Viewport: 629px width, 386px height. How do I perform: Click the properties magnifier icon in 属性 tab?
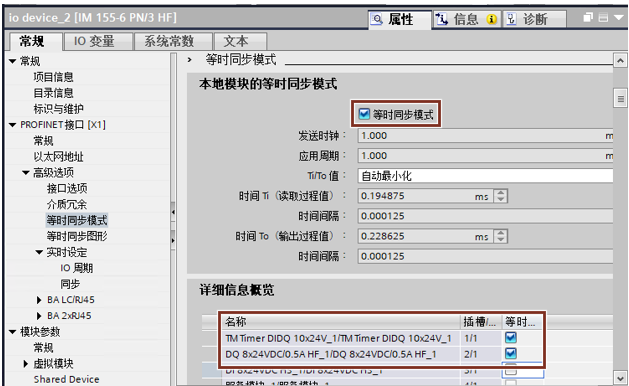pos(377,19)
